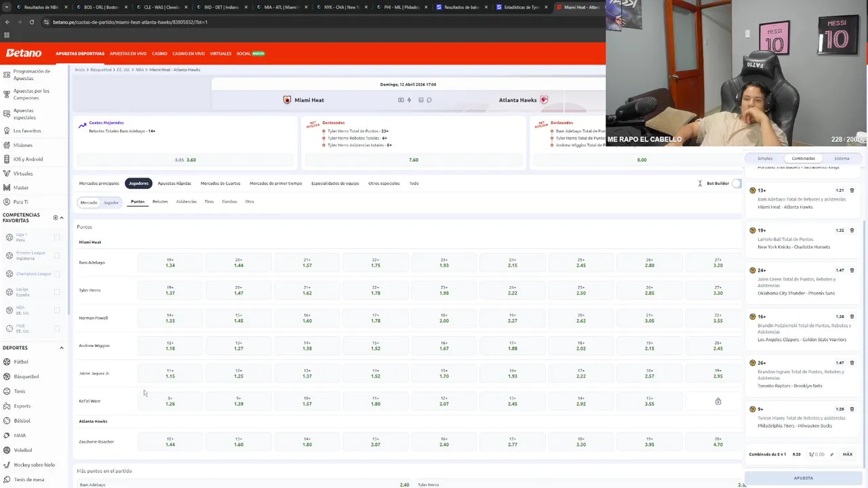Select Tyler Herro 20+ odds 1.47
The width and height of the screenshot is (868, 488).
click(239, 290)
